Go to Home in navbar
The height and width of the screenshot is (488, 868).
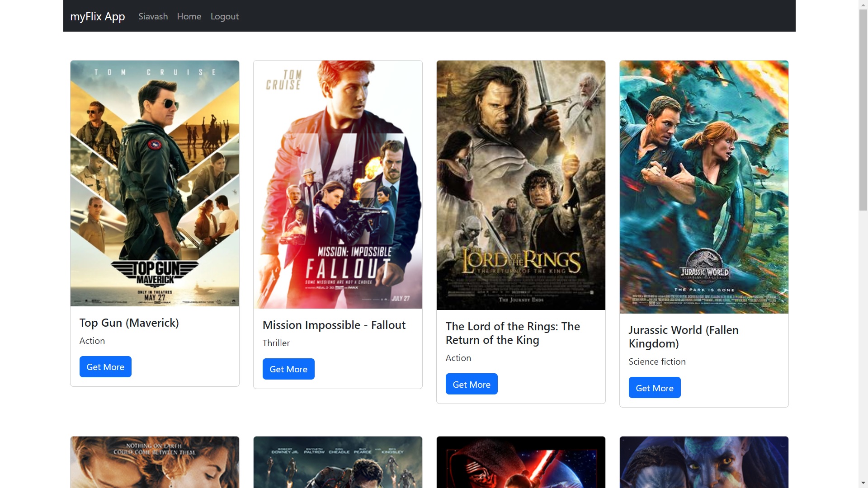(x=189, y=16)
